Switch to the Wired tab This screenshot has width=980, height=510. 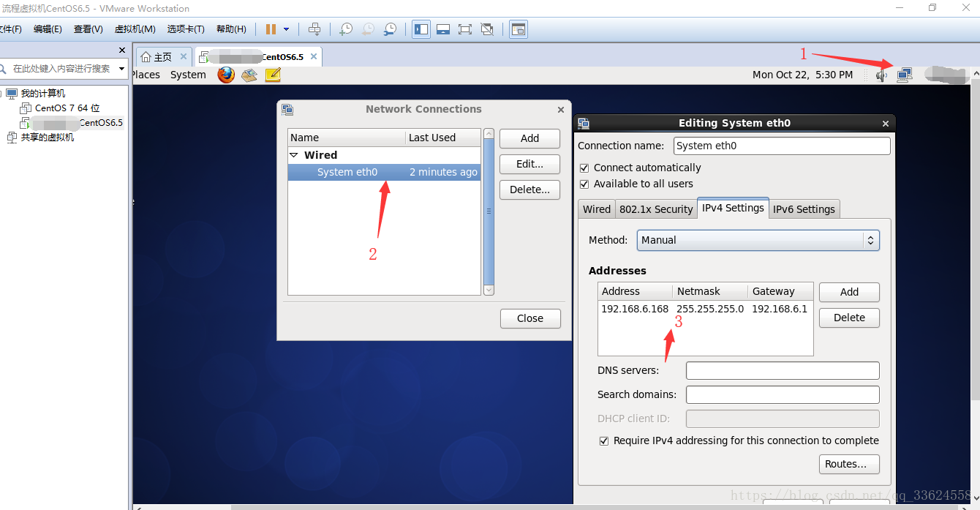(597, 209)
